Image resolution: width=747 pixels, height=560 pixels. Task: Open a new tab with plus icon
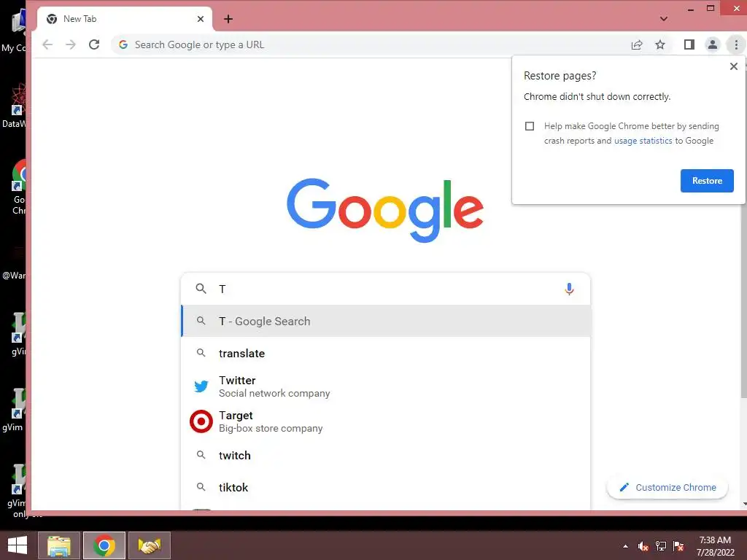tap(228, 19)
